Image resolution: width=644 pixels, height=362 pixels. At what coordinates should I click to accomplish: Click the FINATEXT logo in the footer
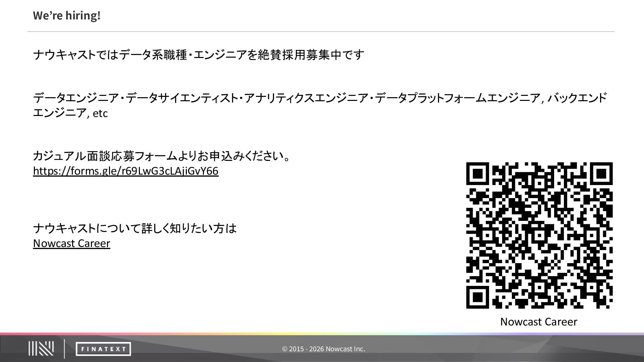[x=103, y=349]
